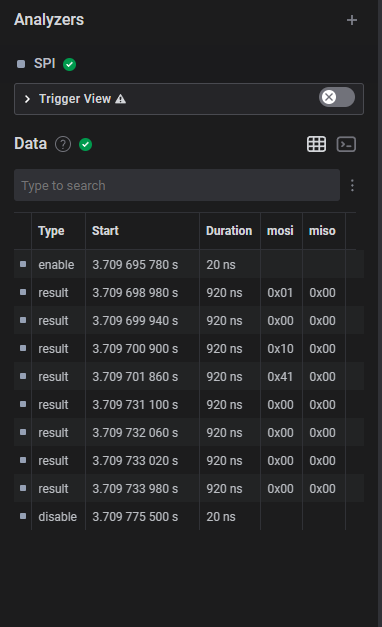Select the enable row marker square
This screenshot has height=627, width=382.
pos(23,264)
